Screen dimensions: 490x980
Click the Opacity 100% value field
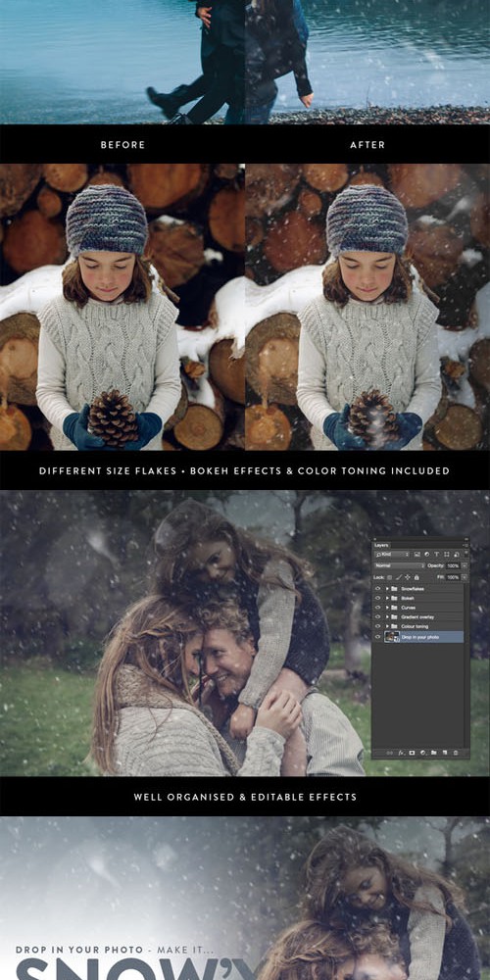point(453,565)
